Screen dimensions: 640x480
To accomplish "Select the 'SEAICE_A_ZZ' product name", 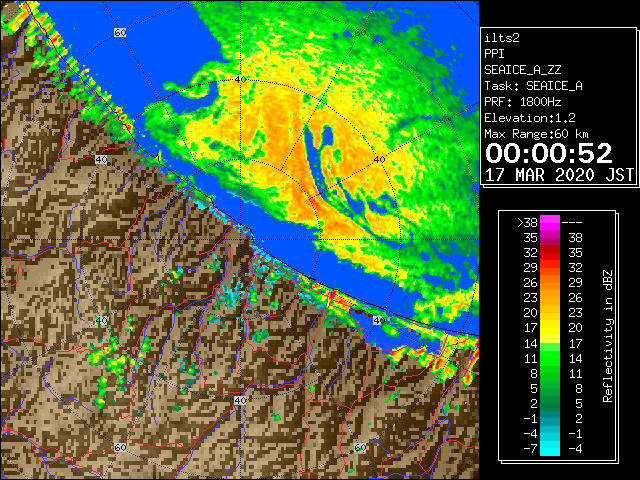I will coord(523,70).
